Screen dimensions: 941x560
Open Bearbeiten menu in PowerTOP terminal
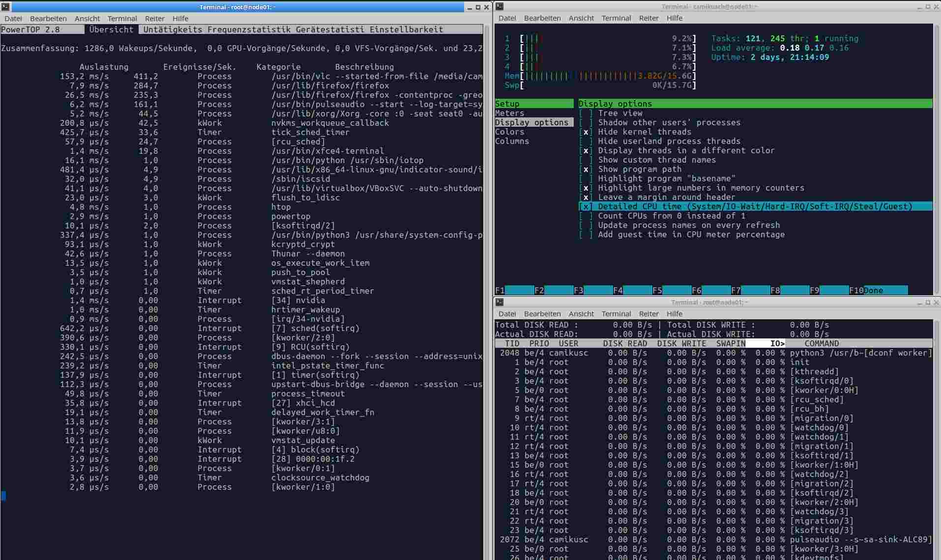point(48,18)
